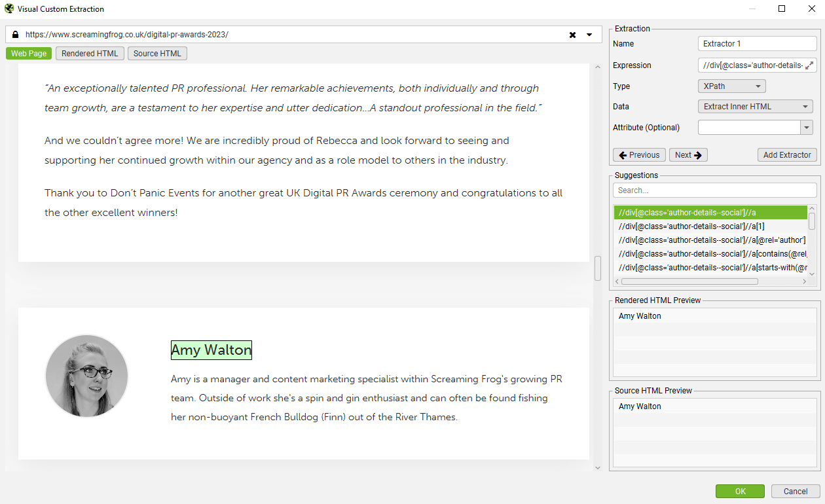The image size is (825, 504).
Task: Expand the URL history chevron in the address bar
Action: pyautogui.click(x=589, y=34)
